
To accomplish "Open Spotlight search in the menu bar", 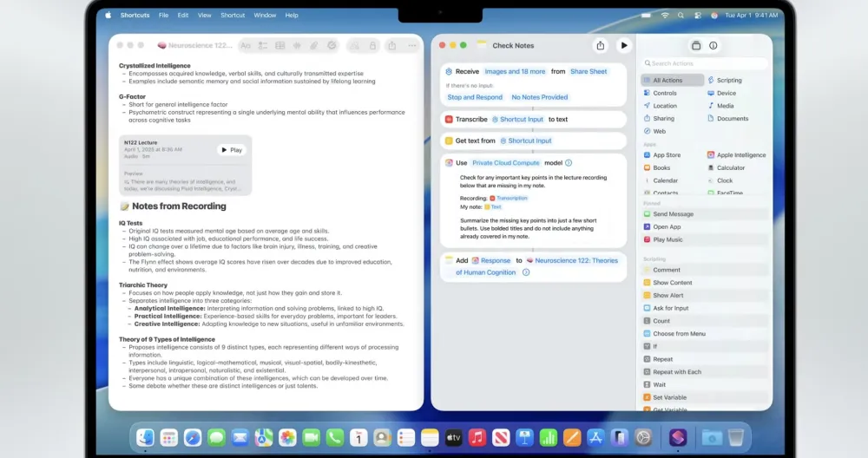I will pos(681,15).
